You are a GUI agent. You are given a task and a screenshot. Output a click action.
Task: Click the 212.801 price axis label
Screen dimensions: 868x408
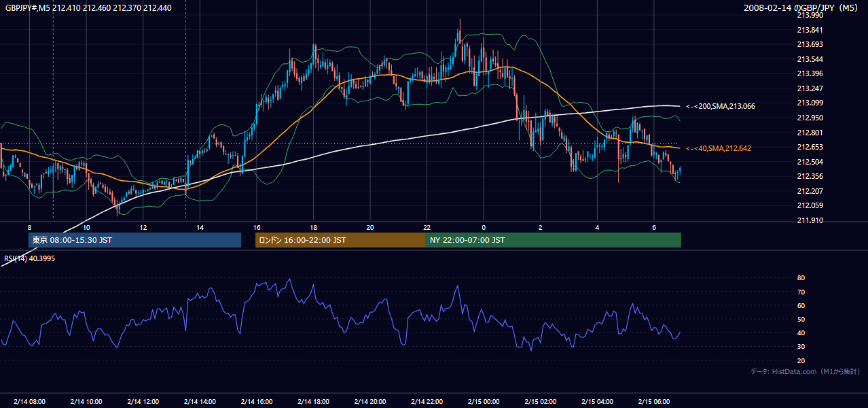click(x=810, y=133)
